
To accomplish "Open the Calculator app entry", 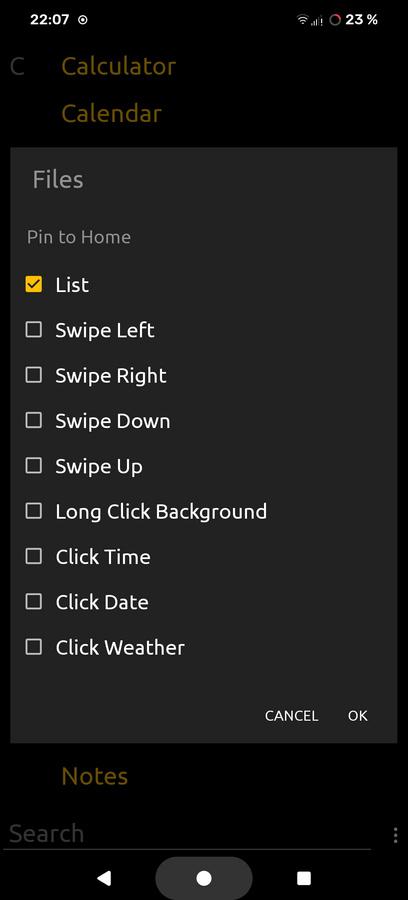I will (x=119, y=67).
